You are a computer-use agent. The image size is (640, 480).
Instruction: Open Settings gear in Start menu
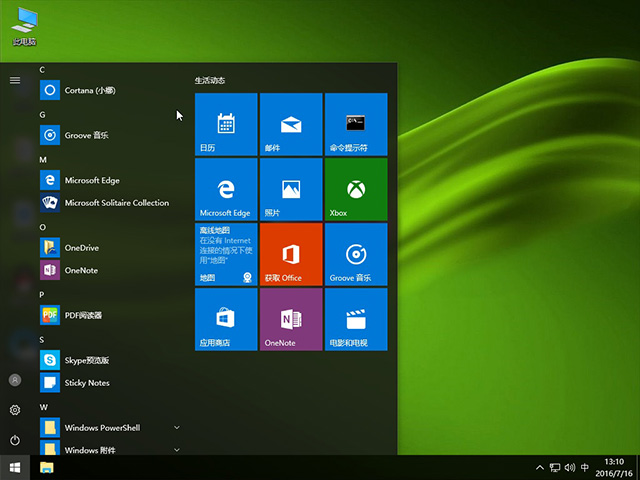click(15, 410)
